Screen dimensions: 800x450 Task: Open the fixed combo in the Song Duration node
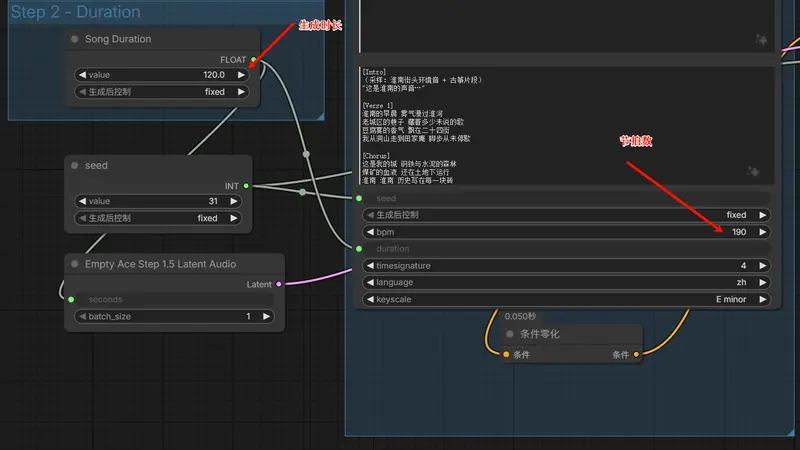point(162,92)
